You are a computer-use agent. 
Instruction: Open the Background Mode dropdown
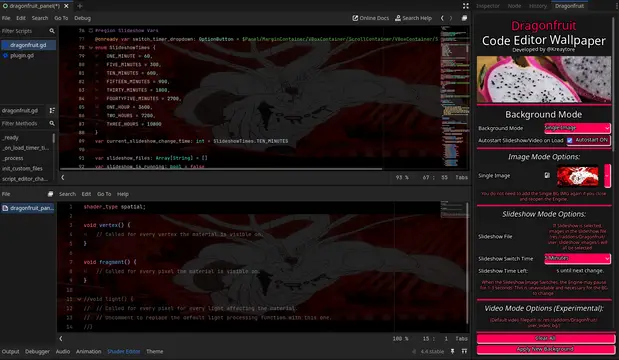tap(577, 128)
